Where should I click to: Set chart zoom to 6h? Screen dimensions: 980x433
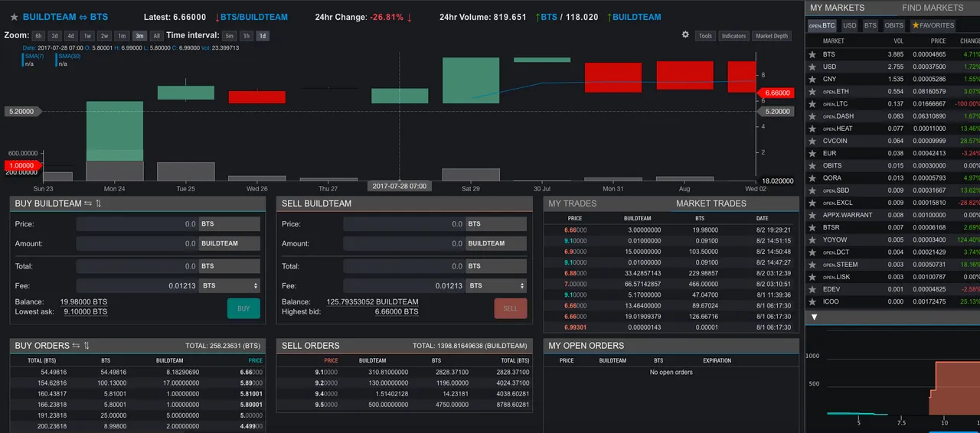pos(38,35)
